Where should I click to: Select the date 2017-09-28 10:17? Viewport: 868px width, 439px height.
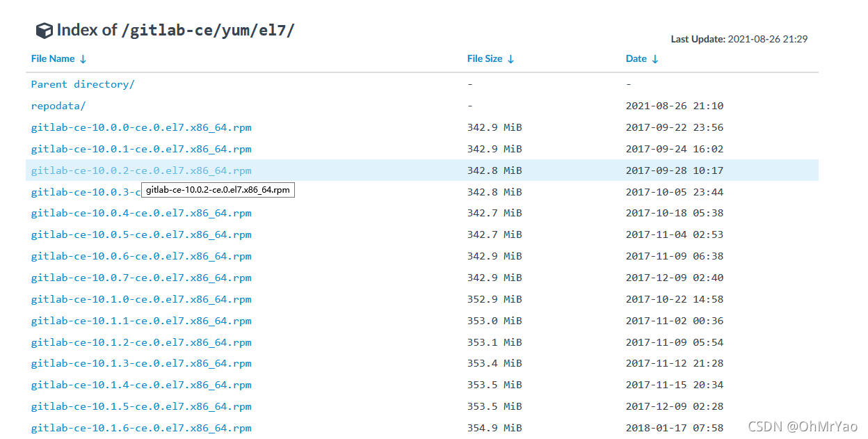coord(675,170)
